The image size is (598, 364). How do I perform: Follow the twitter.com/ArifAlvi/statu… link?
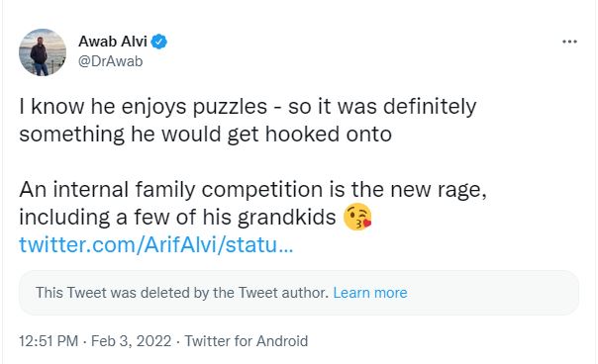point(156,244)
